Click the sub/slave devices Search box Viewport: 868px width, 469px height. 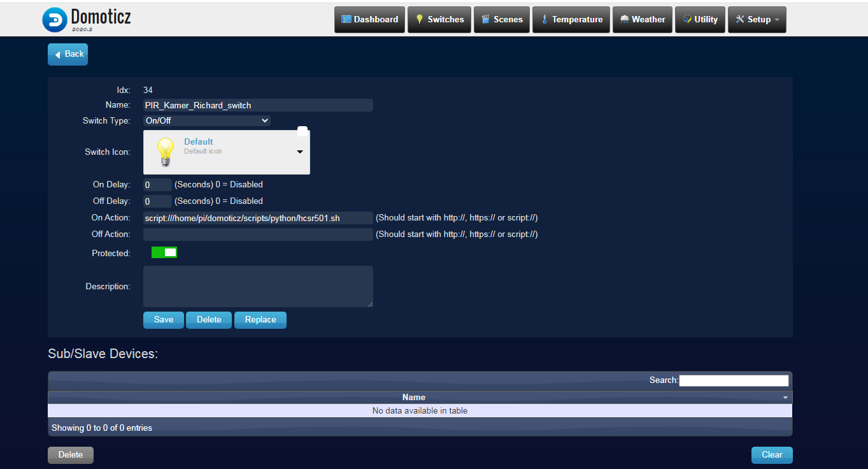click(734, 380)
